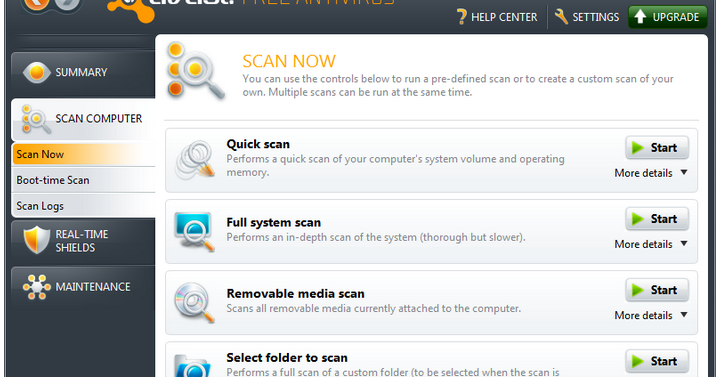Screen dimensions: 718x377
Task: Expand More details for Full system scan
Action: pos(651,244)
